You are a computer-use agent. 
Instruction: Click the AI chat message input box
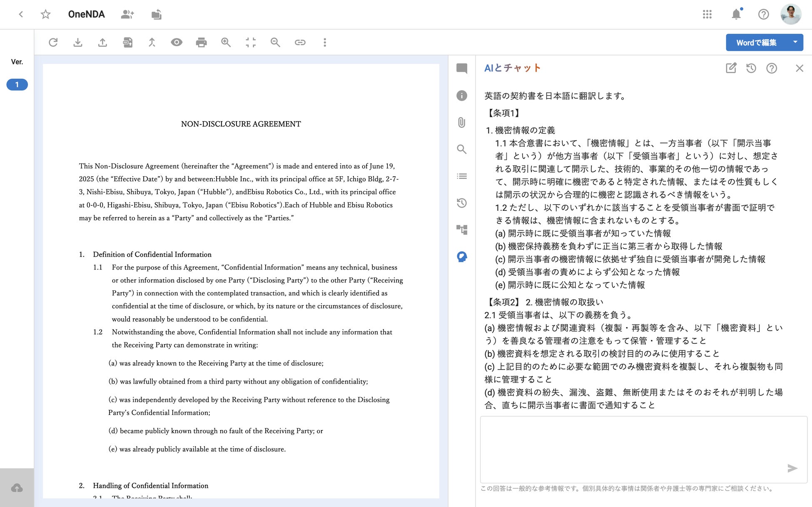[644, 450]
